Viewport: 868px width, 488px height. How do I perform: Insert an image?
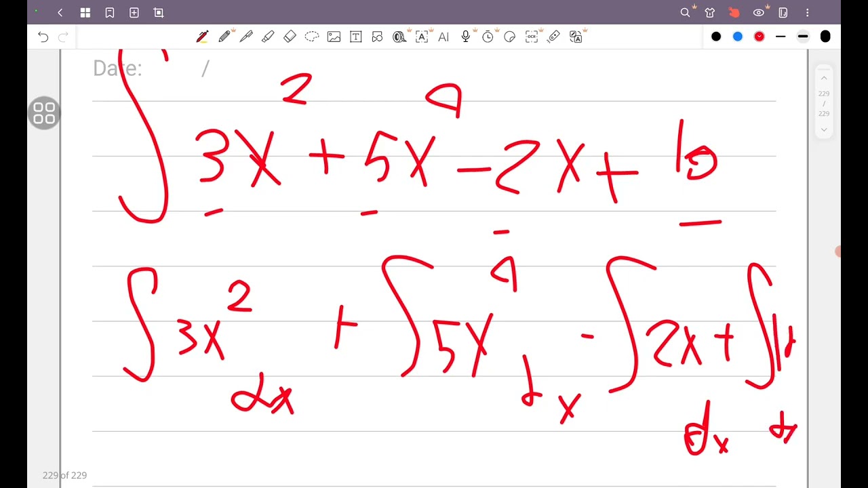pos(334,37)
